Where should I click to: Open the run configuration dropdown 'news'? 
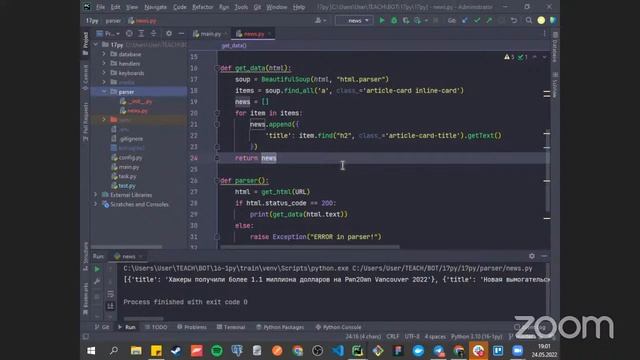coord(354,20)
